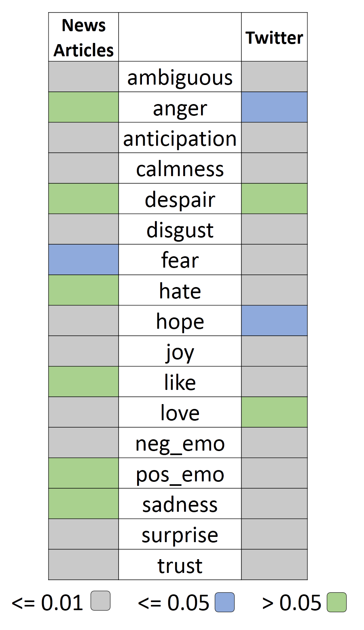Select the ambiguous row label
364x630 pixels.
point(180,77)
